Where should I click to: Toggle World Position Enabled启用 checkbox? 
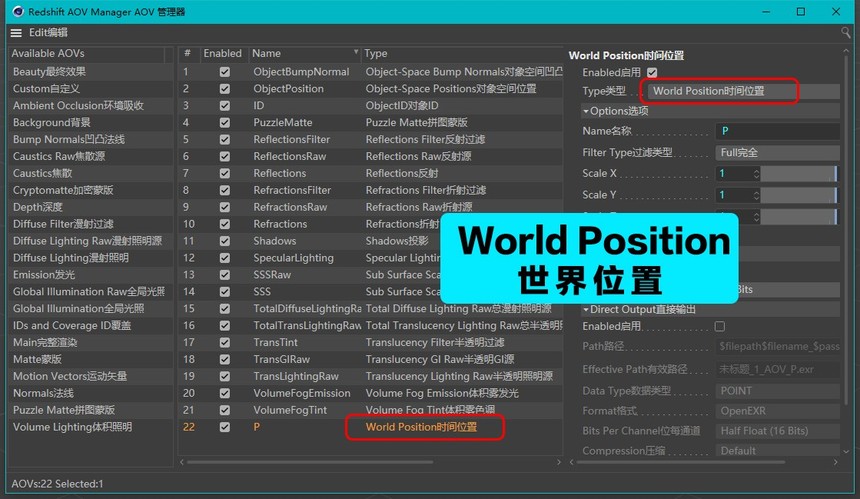(x=652, y=72)
